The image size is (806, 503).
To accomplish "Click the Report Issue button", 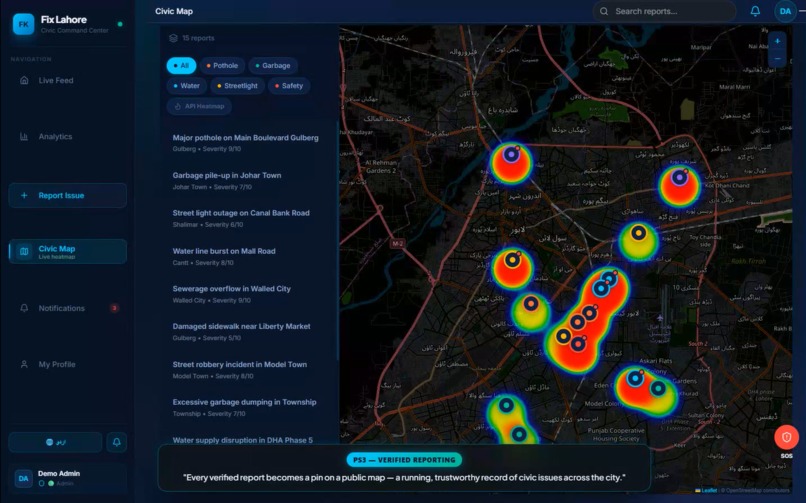I will pyautogui.click(x=67, y=195).
